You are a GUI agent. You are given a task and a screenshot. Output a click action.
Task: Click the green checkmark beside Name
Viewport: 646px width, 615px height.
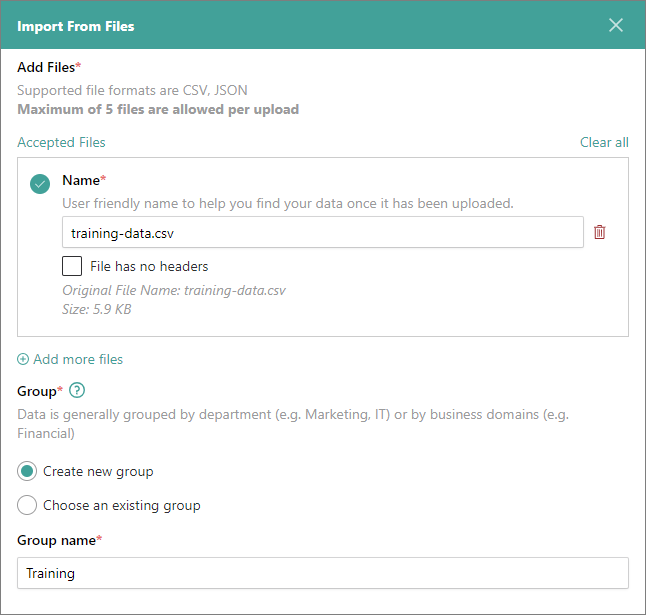[40, 183]
